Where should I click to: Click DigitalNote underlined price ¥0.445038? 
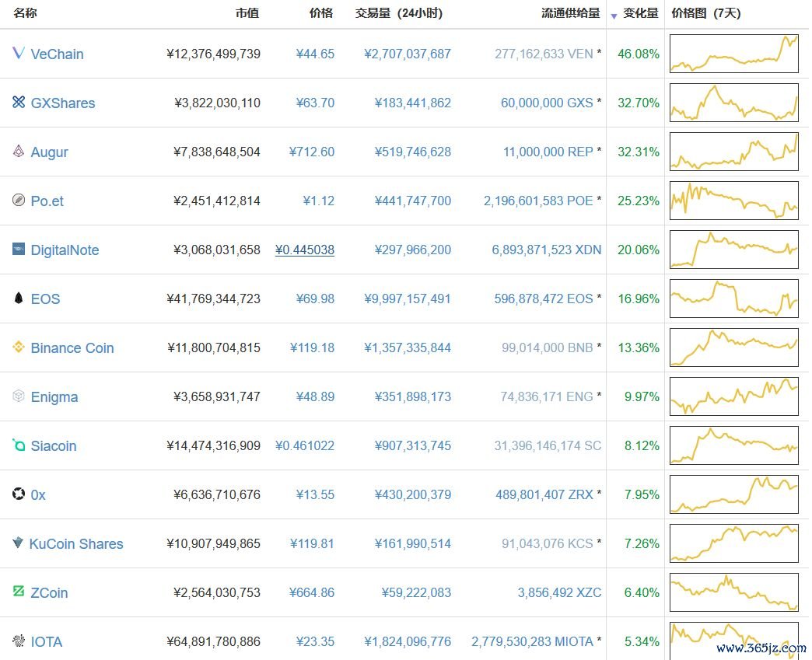pyautogui.click(x=305, y=250)
